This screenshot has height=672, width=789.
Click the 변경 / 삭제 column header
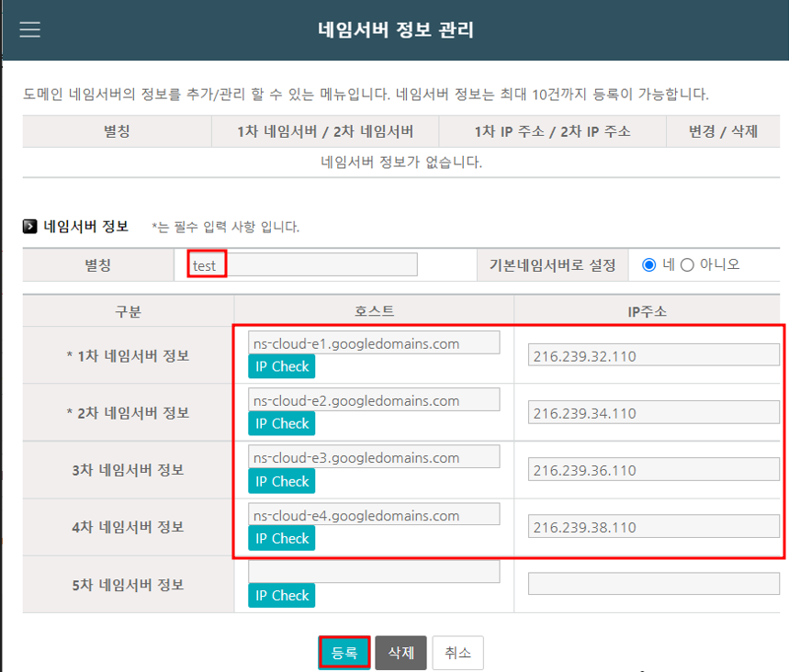point(723,131)
